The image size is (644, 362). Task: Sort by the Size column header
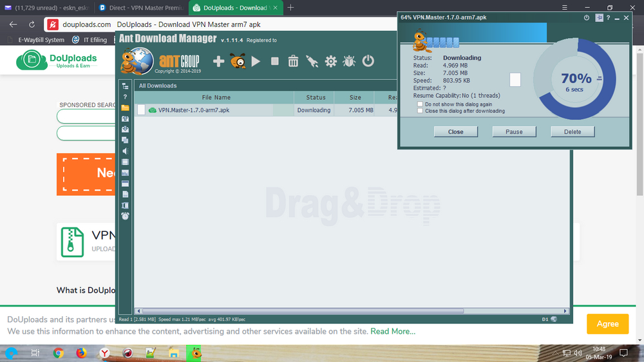click(x=355, y=97)
